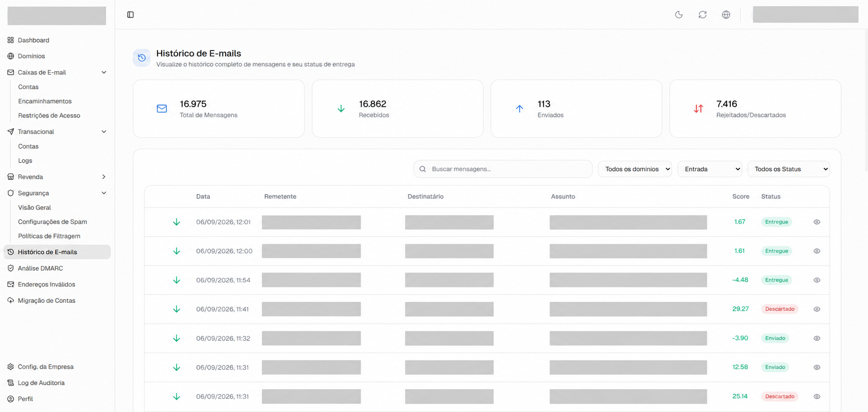View details of the 29.27 score message
The width and height of the screenshot is (868, 412).
[816, 309]
